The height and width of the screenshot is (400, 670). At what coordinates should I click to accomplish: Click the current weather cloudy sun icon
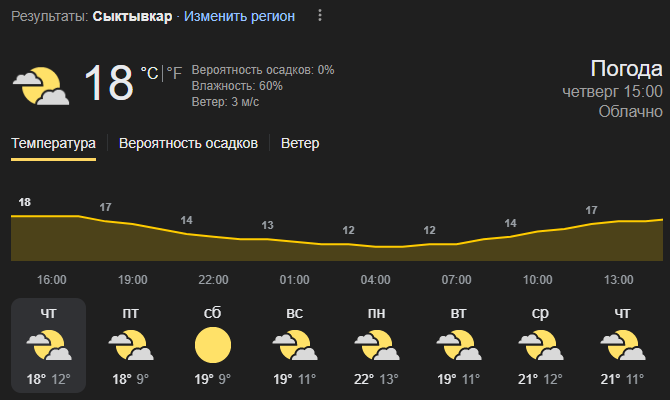[41, 86]
